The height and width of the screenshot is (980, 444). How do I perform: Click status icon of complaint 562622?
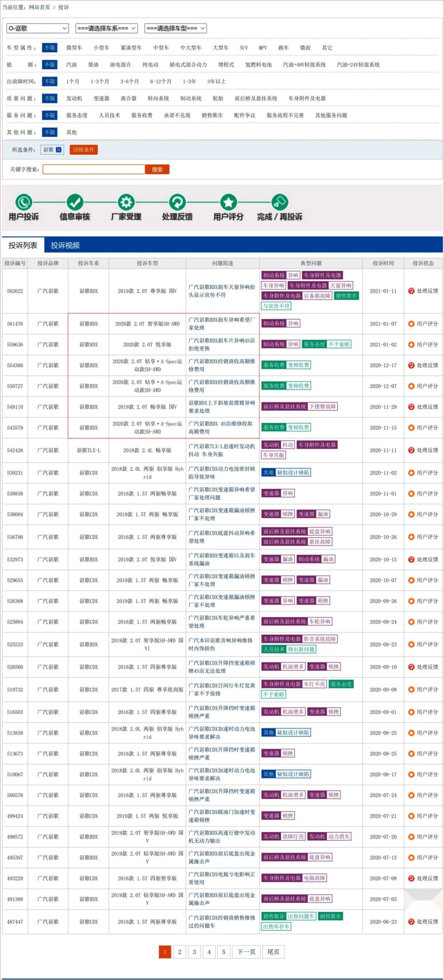[411, 291]
